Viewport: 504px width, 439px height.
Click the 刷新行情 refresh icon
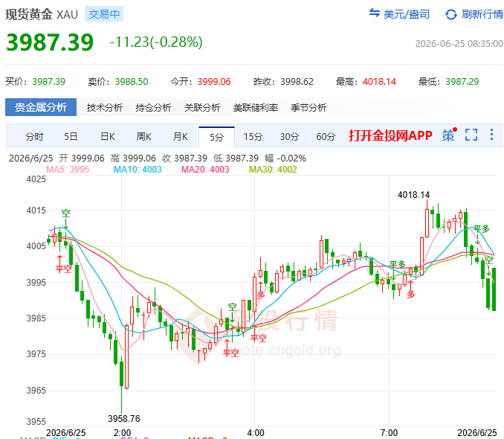[x=451, y=14]
